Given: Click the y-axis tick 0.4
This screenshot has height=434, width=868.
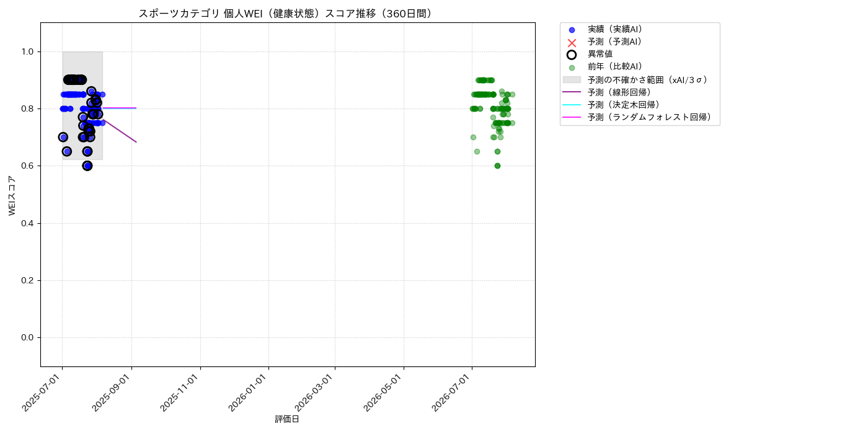Looking at the screenshot, I should 27,223.
